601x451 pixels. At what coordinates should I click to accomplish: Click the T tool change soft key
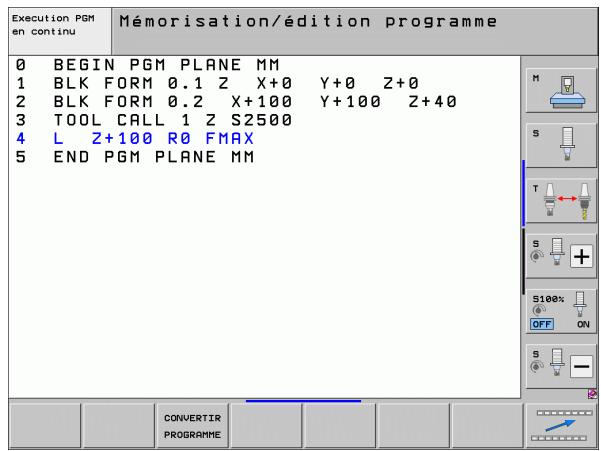[561, 201]
